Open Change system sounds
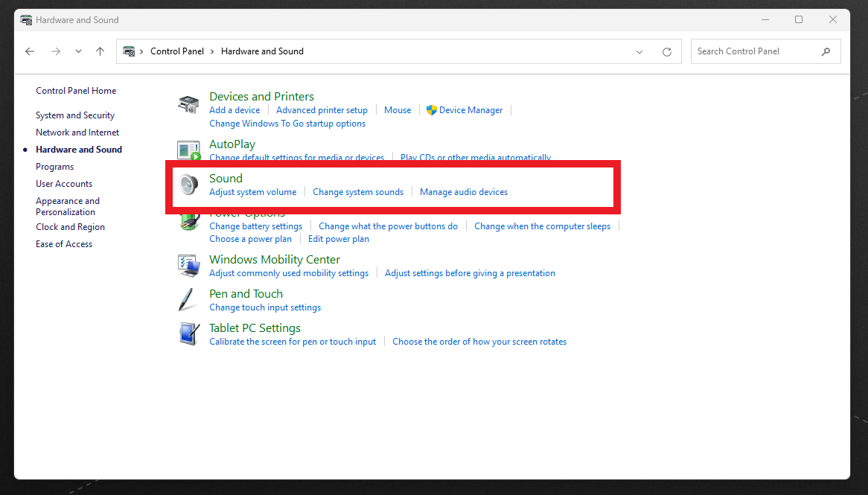Image resolution: width=868 pixels, height=495 pixels. (x=357, y=192)
